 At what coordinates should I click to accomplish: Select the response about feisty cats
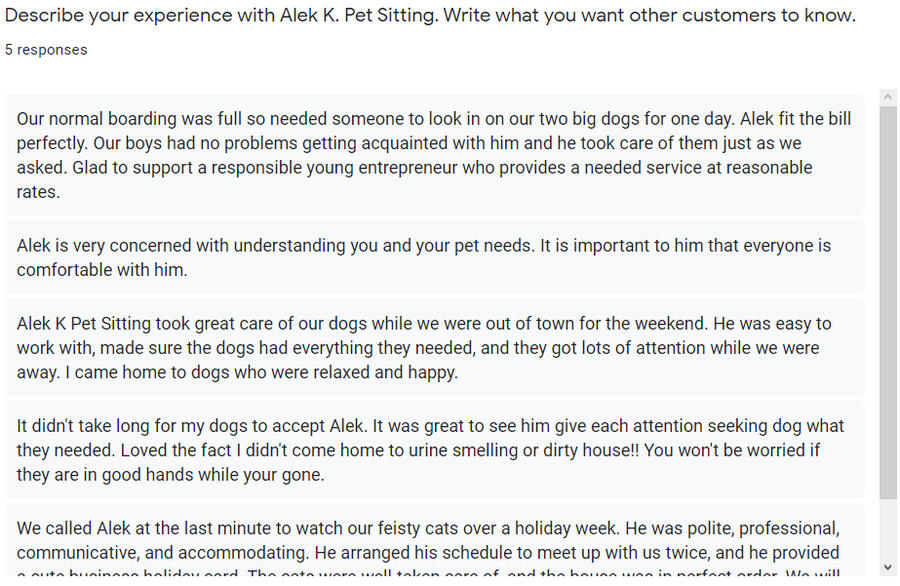point(434,545)
